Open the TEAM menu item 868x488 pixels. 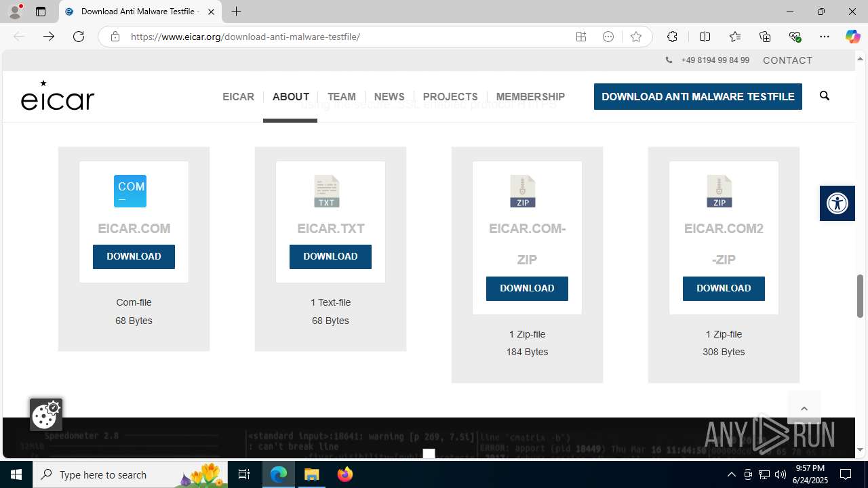(x=341, y=97)
